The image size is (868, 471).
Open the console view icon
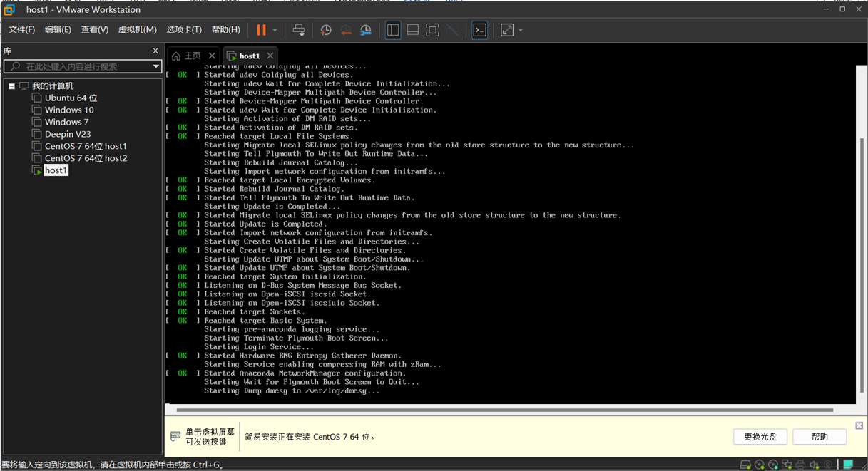(x=480, y=30)
